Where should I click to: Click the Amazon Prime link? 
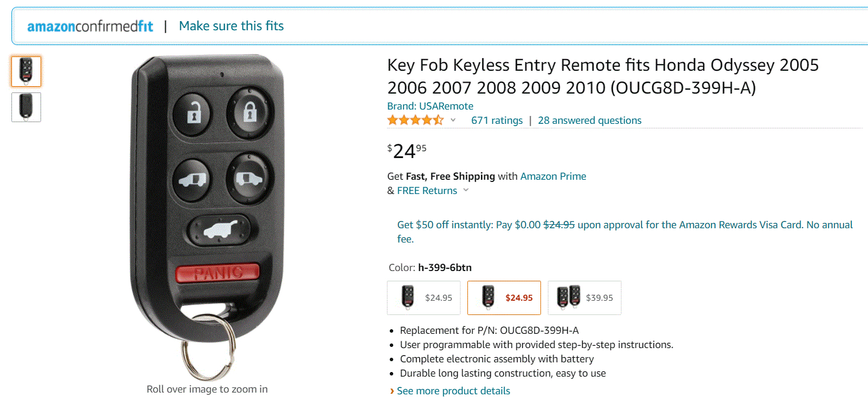point(553,176)
